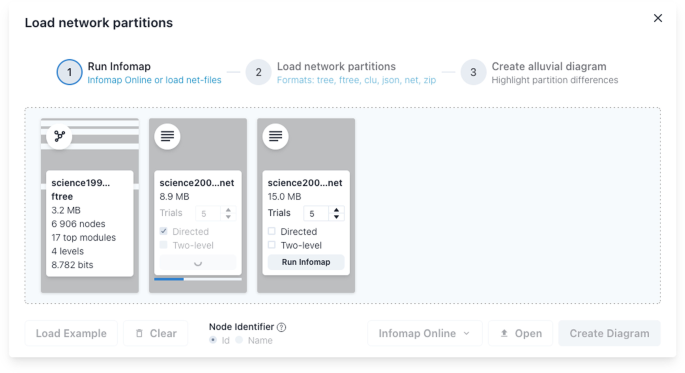Click text-lines icon on the 8.9 MB file card
Image resolution: width=685 pixels, height=373 pixels.
click(167, 136)
